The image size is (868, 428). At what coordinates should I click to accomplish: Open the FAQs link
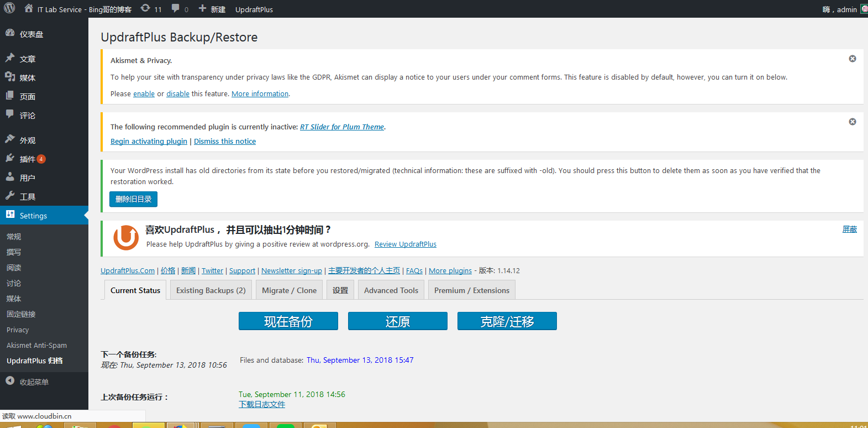(414, 271)
